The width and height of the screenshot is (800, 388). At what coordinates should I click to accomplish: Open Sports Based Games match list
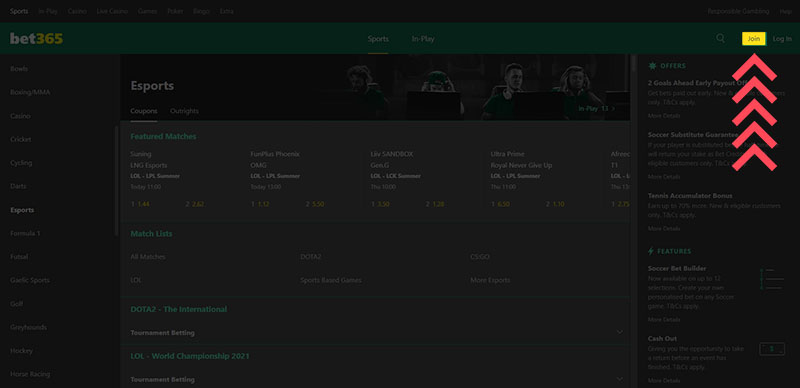click(331, 280)
